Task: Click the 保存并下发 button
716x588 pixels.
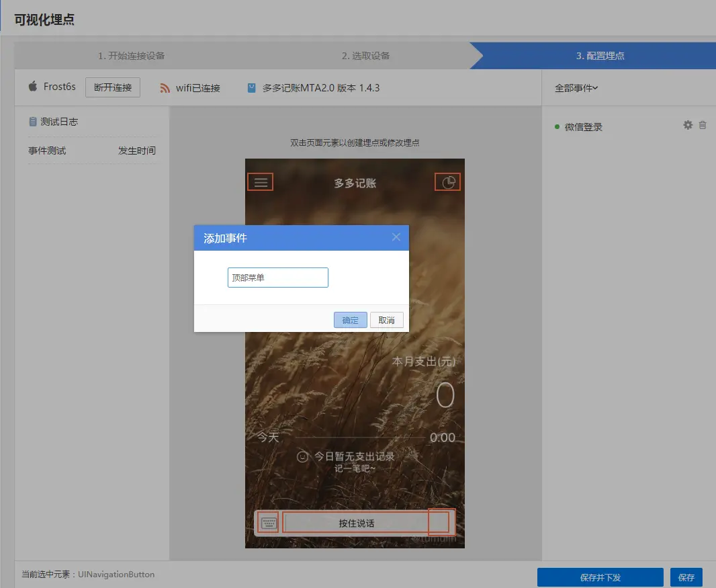Action: (600, 577)
